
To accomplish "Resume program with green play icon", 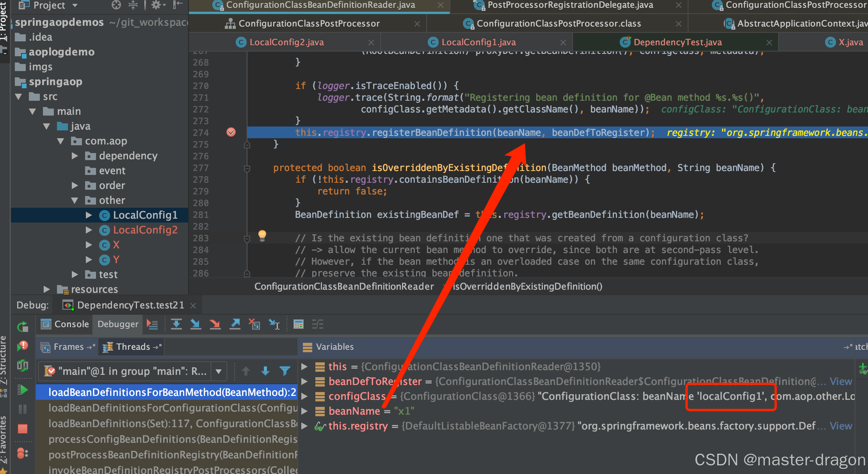I will point(23,390).
